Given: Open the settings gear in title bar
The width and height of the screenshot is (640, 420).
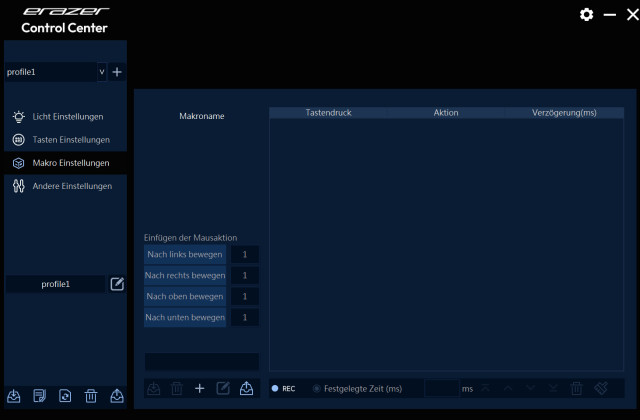Looking at the screenshot, I should (x=587, y=15).
